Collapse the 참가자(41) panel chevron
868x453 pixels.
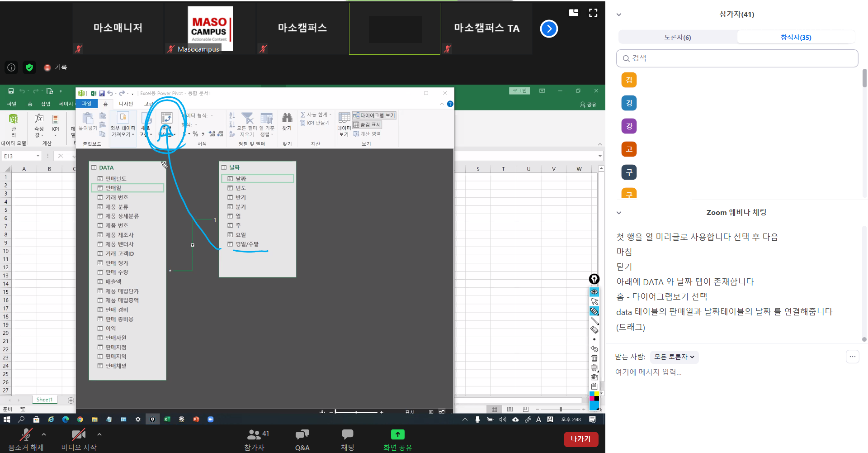[619, 14]
